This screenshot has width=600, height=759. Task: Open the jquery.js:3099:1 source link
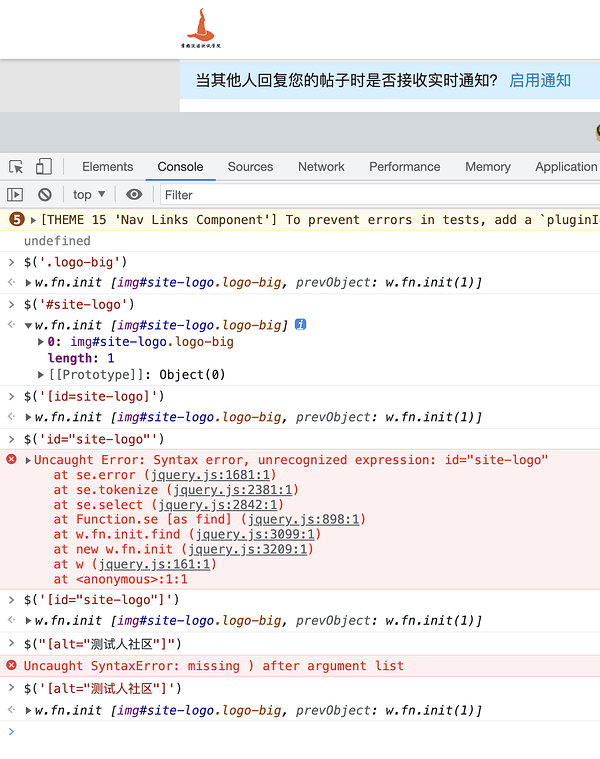255,534
